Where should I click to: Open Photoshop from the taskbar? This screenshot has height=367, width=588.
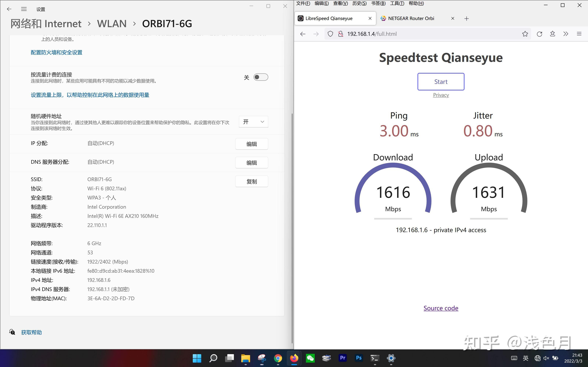(x=359, y=358)
